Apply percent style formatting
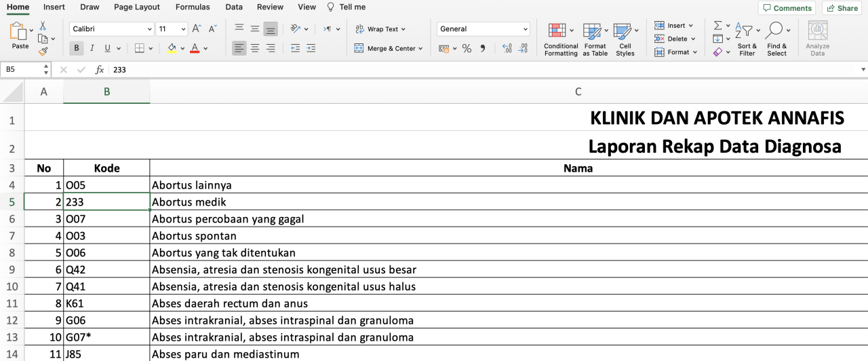Image resolution: width=868 pixels, height=361 pixels. (x=467, y=49)
